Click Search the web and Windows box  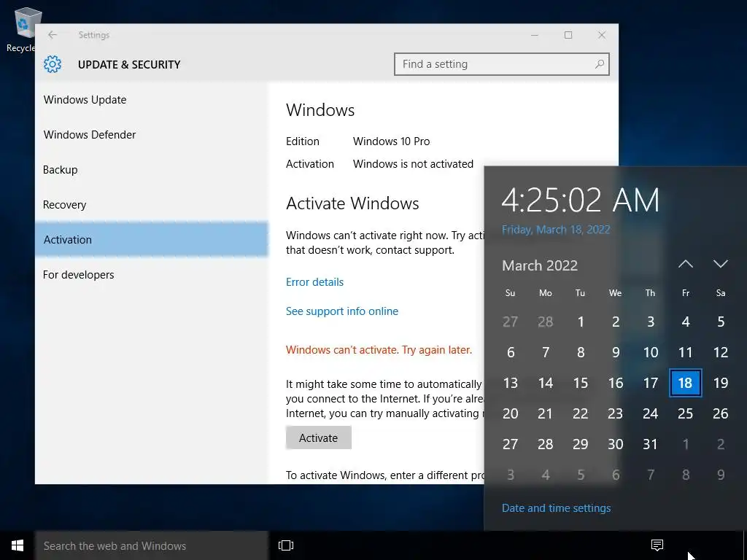click(152, 545)
